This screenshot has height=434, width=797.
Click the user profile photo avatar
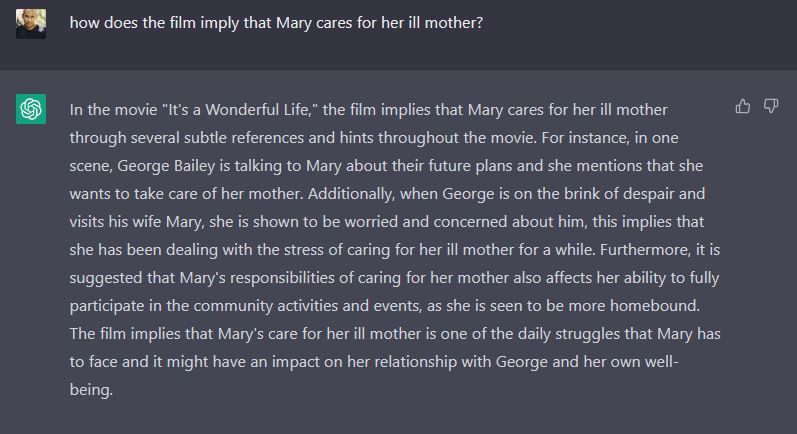tap(31, 24)
